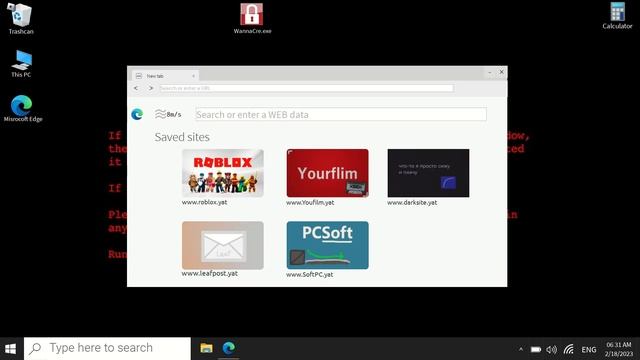Select the Misrocoft Edge desktop shortcut
The height and width of the screenshot is (360, 640).
pos(22,109)
